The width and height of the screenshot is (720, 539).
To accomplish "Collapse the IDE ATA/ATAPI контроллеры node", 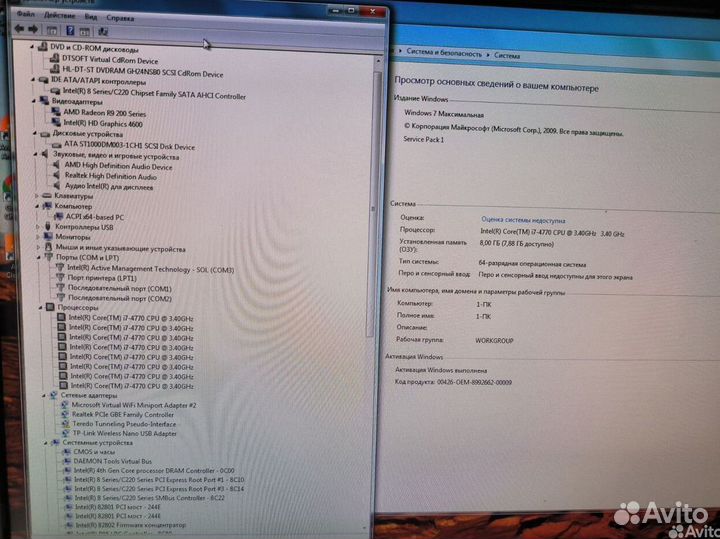I will 33,79.
